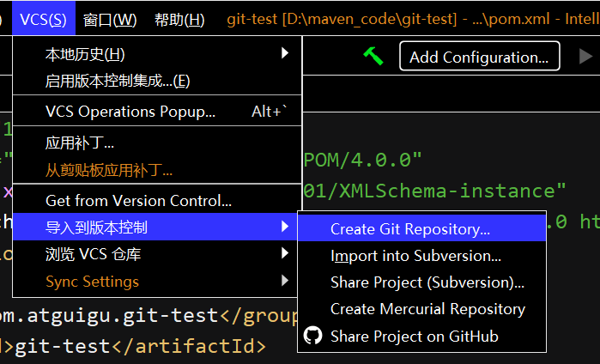This screenshot has width=600, height=364.
Task: Click the GitHub octocat icon
Action: pyautogui.click(x=313, y=336)
